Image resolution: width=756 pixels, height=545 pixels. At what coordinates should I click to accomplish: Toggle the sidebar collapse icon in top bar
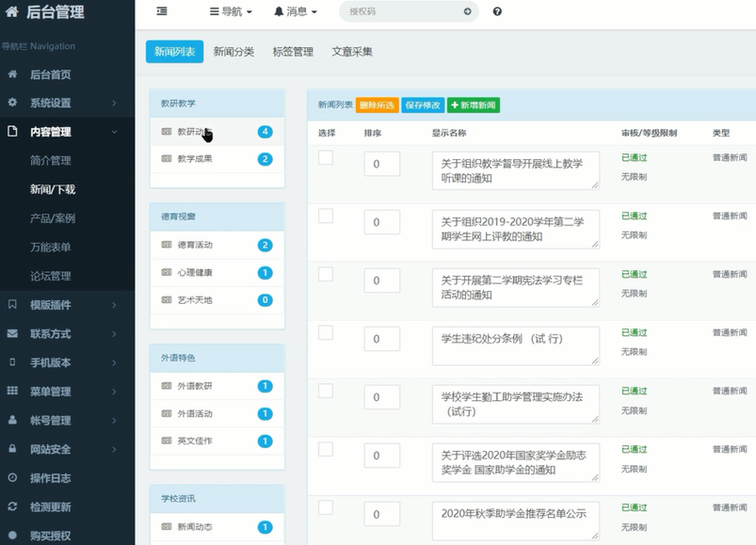click(x=162, y=11)
